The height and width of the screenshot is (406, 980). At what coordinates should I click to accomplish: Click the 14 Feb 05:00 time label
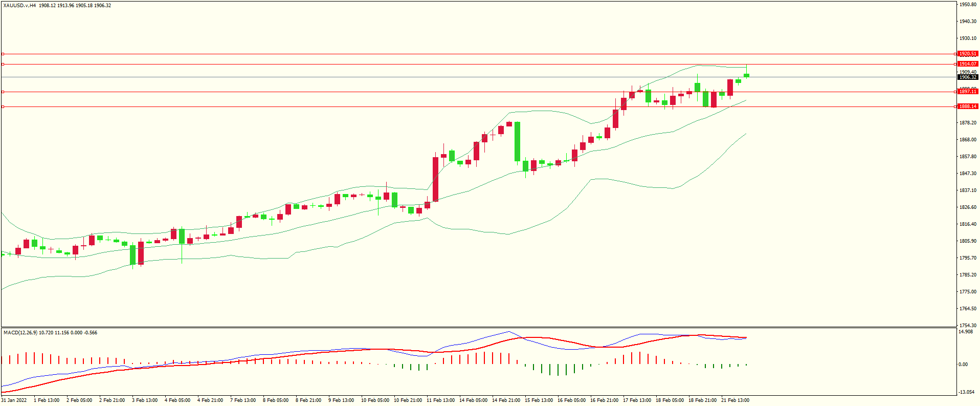coord(474,400)
